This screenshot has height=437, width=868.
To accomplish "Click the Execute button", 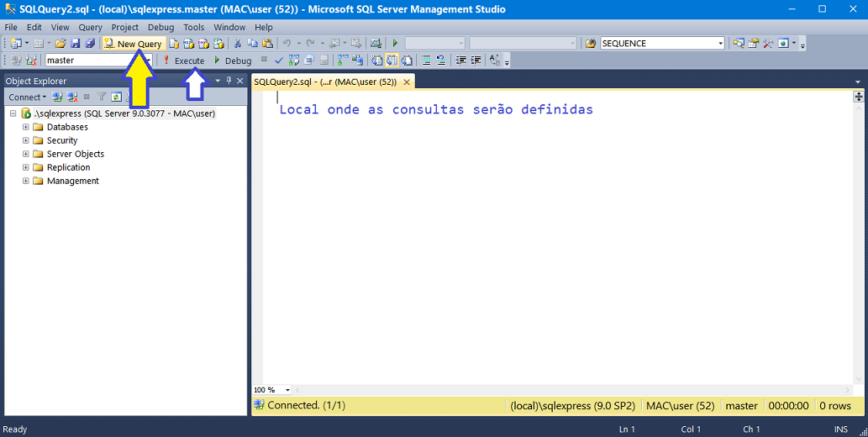I will 184,61.
